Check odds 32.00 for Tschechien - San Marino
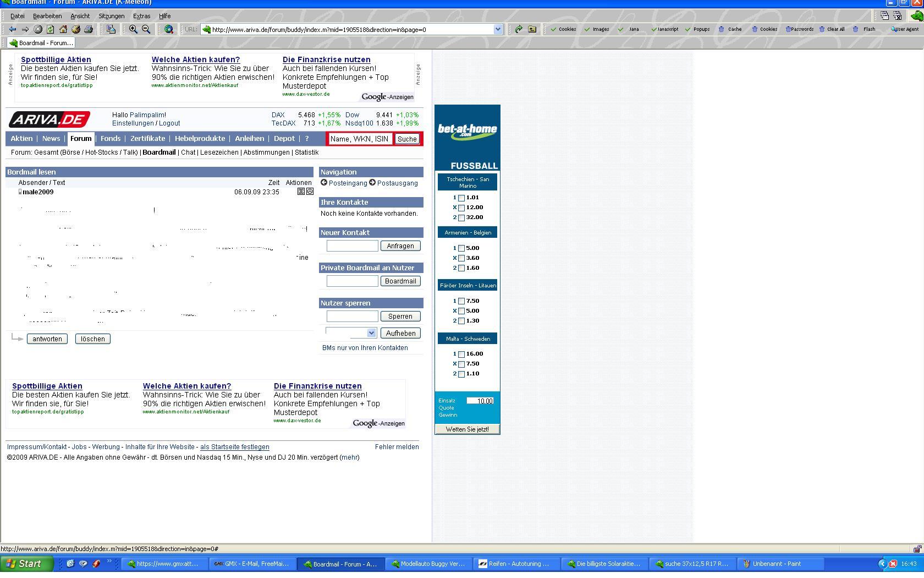 tap(461, 218)
